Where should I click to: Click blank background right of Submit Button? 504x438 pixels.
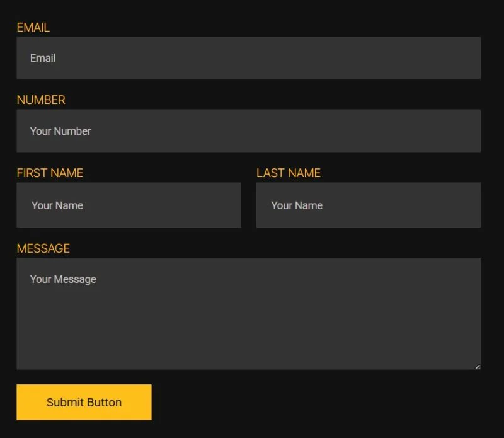pyautogui.click(x=321, y=402)
